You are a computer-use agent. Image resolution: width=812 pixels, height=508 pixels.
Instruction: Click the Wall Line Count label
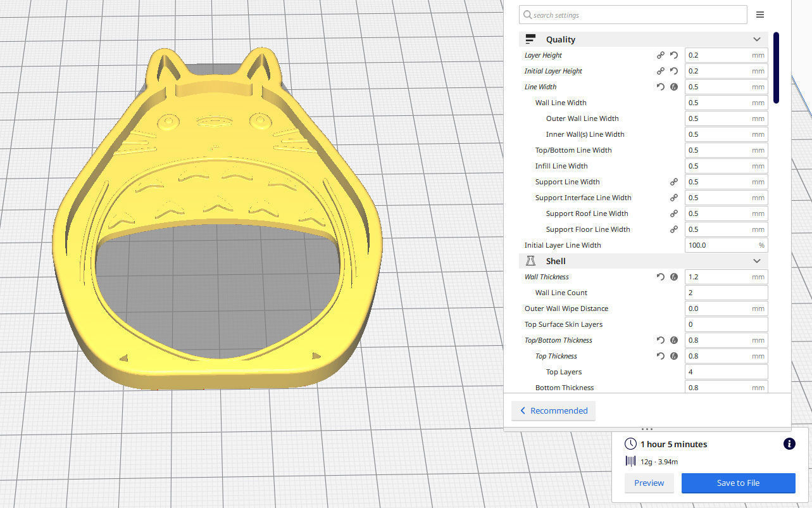[x=561, y=293]
